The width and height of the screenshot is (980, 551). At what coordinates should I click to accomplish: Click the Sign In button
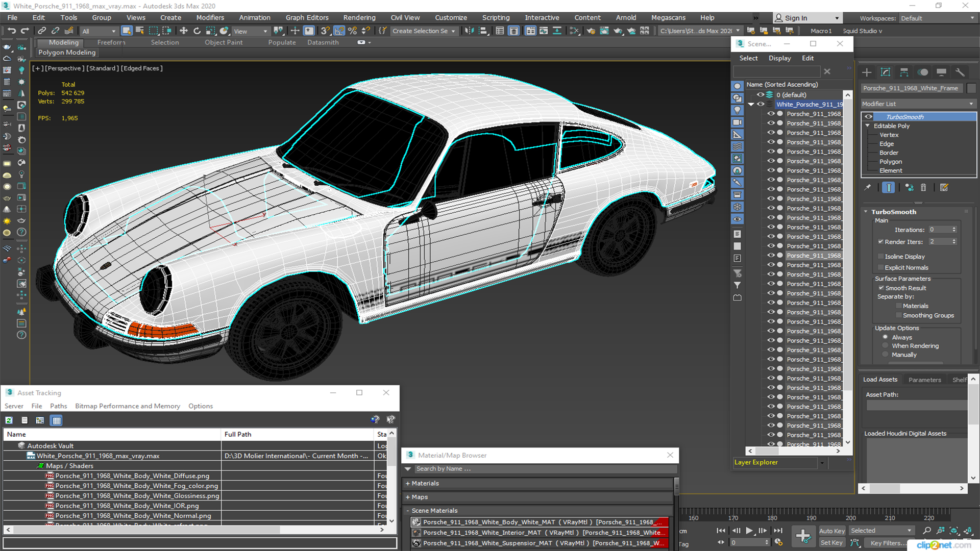pos(807,18)
